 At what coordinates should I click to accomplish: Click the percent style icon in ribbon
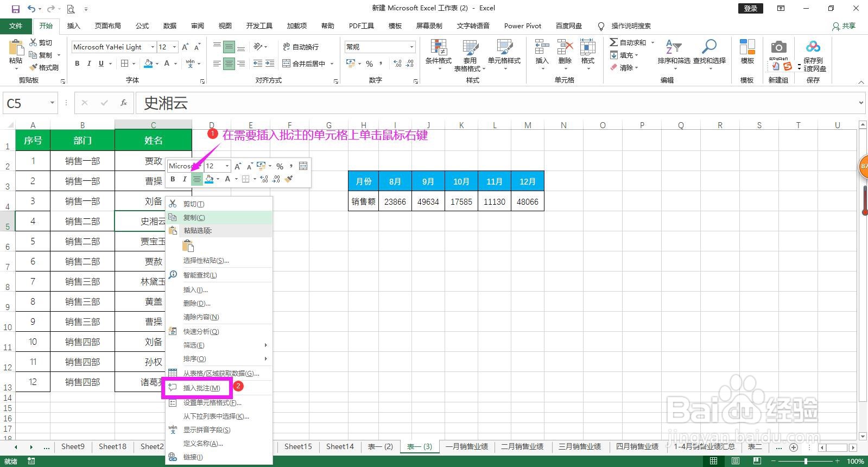369,64
